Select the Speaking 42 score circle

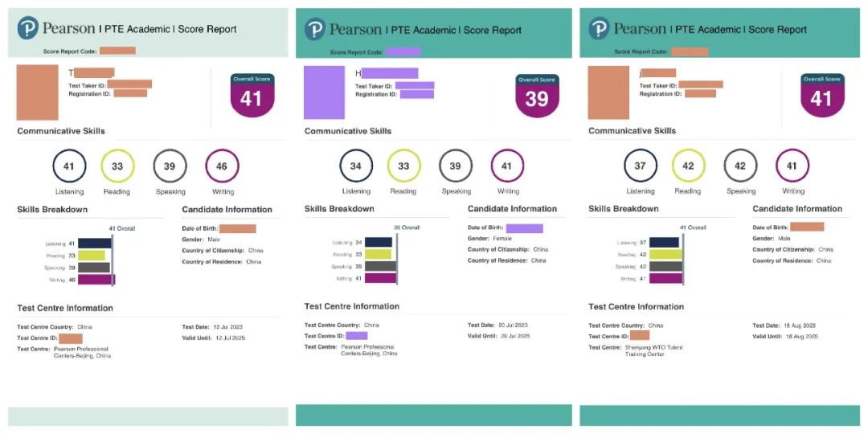coord(741,166)
